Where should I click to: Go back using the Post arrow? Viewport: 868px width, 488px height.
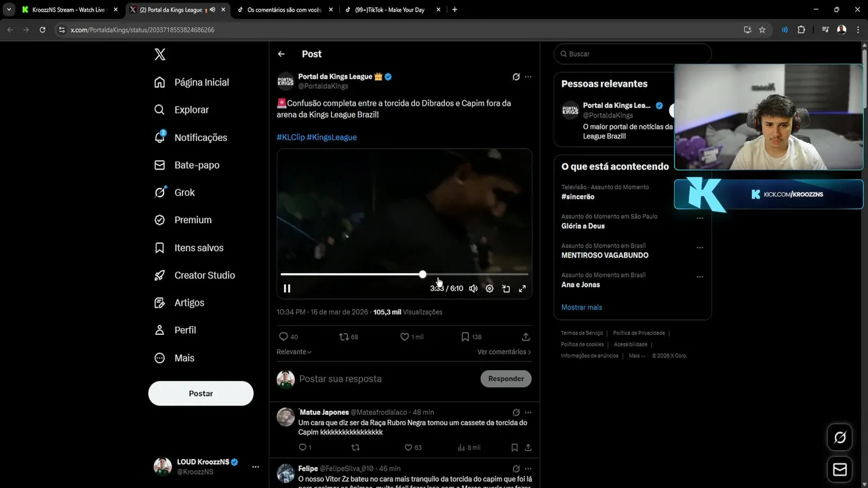[x=281, y=54]
